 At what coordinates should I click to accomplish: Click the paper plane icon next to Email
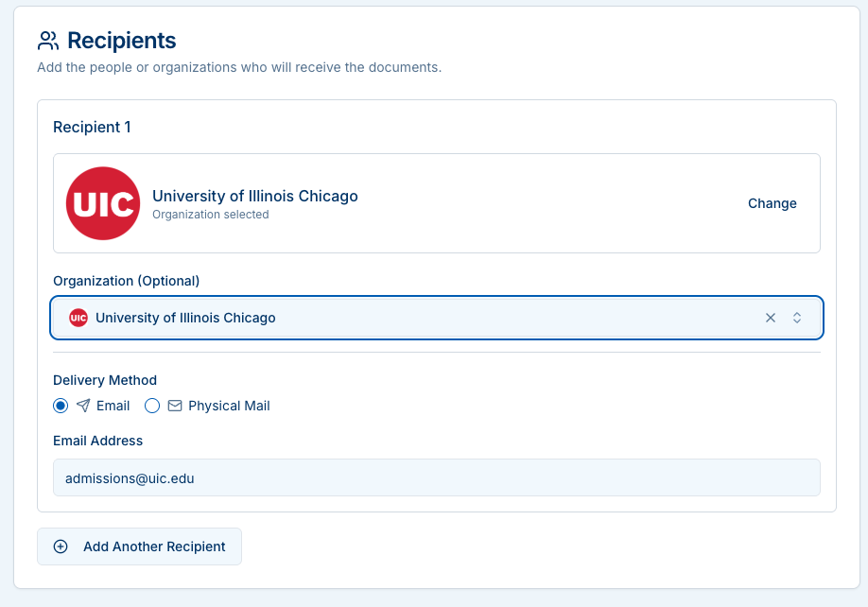pos(81,406)
